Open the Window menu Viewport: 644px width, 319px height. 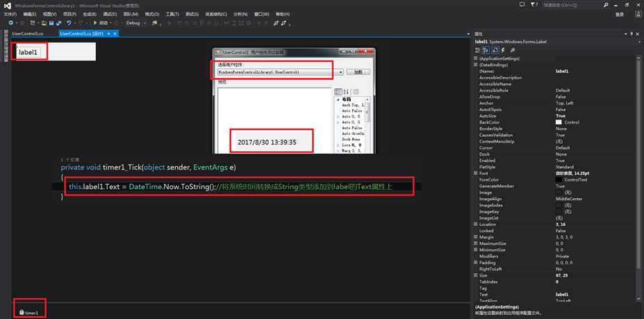(262, 14)
